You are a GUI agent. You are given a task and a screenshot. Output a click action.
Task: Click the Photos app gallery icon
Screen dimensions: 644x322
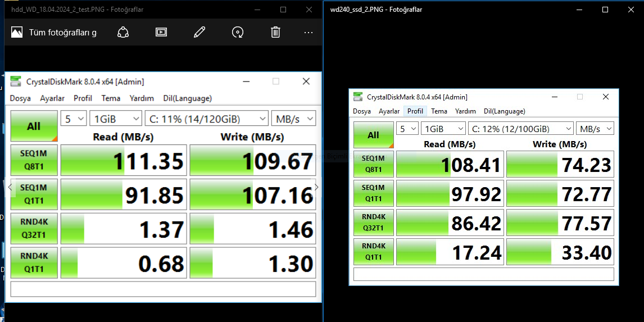[x=17, y=32]
